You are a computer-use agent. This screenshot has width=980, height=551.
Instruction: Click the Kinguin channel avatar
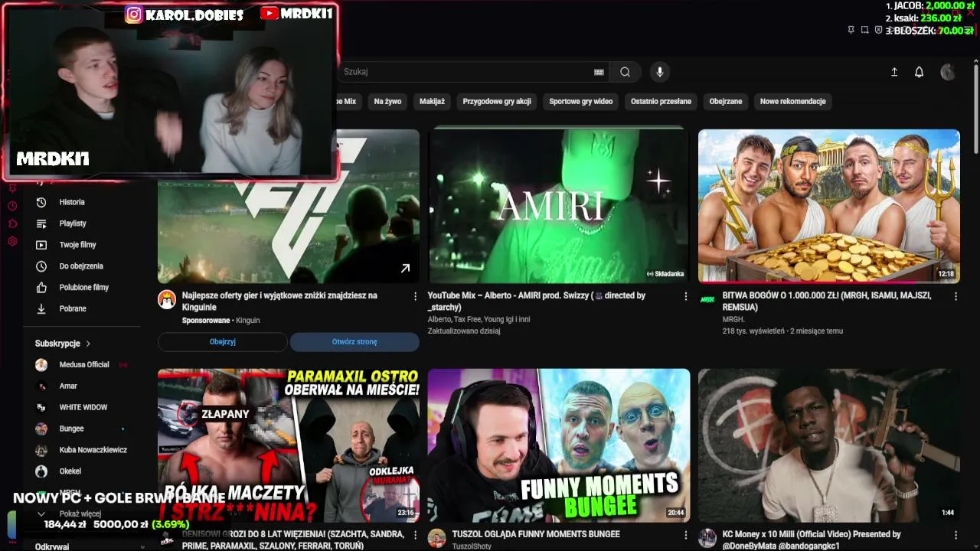[x=167, y=299]
